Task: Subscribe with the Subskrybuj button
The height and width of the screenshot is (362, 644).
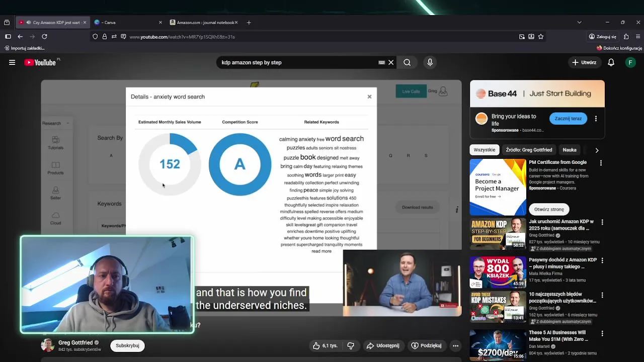Action: point(127,345)
